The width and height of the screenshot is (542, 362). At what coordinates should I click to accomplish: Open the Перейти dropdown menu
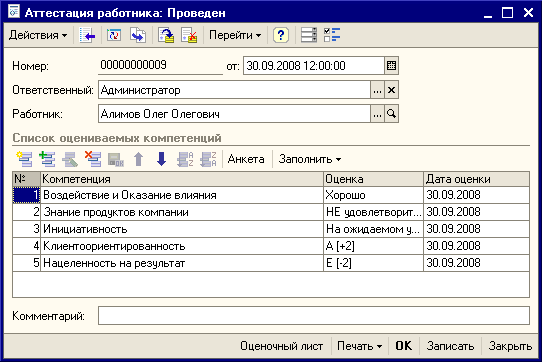click(x=235, y=35)
